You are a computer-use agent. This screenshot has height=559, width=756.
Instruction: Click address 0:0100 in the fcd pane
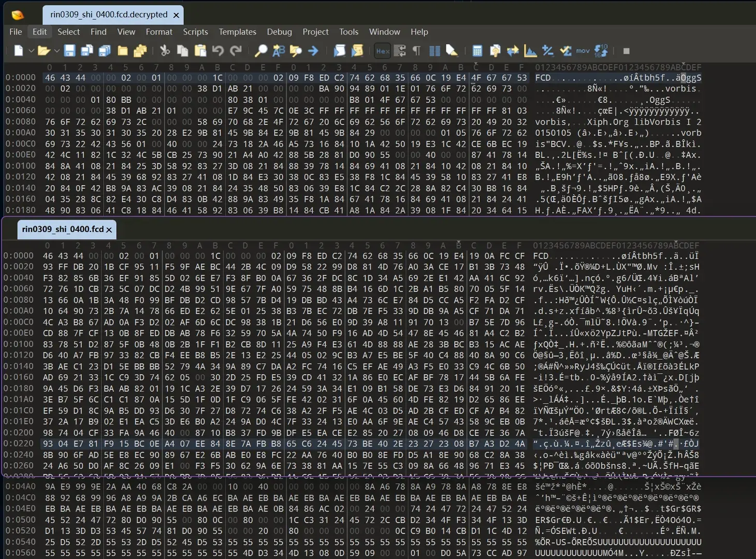[x=19, y=344]
